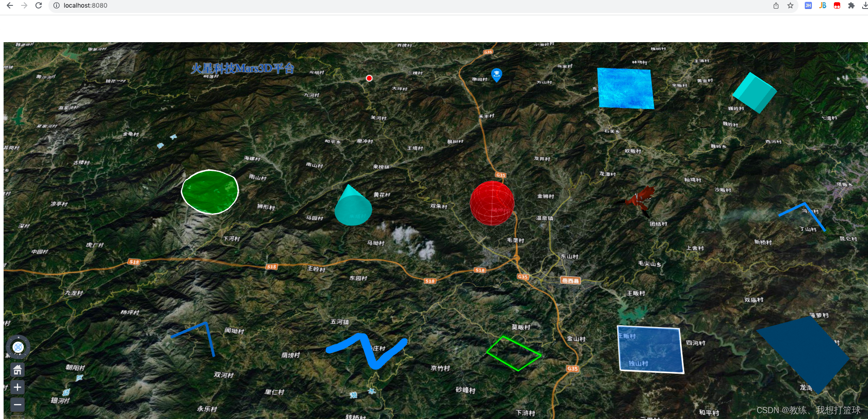Click the 五河镇 place label
This screenshot has height=419, width=868.
(x=340, y=322)
